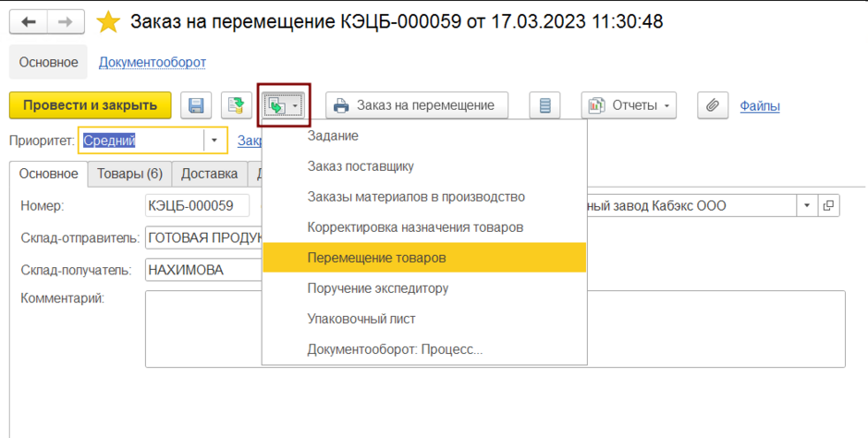
Task: Open the organization record icon
Action: (x=828, y=206)
